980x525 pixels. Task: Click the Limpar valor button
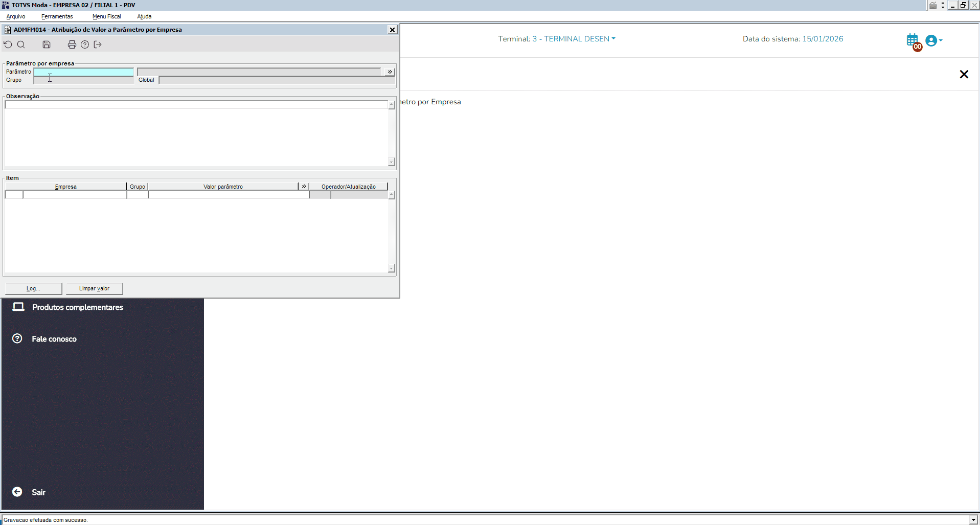[95, 288]
